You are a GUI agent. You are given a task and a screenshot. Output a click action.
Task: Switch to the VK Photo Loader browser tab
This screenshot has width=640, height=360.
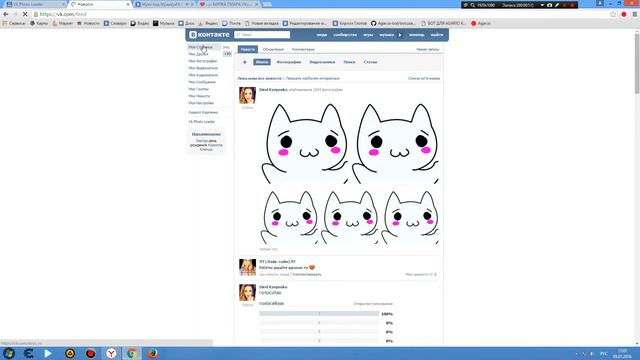(35, 4)
